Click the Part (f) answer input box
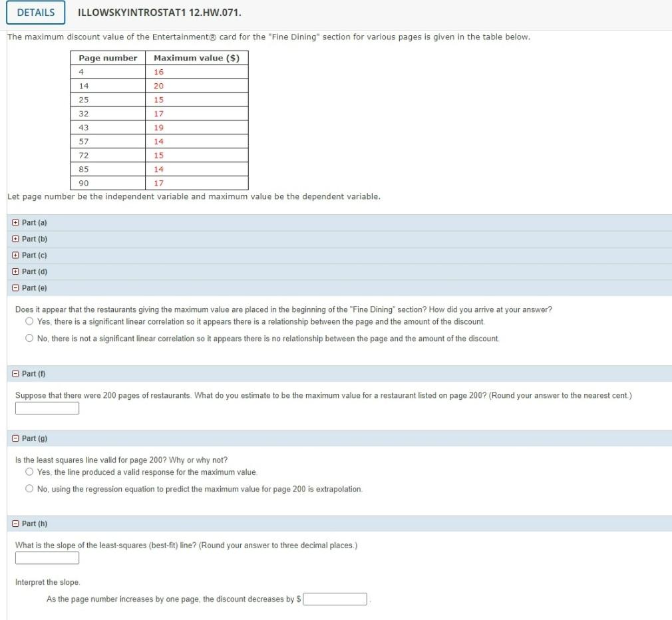672x620 pixels. [47, 408]
